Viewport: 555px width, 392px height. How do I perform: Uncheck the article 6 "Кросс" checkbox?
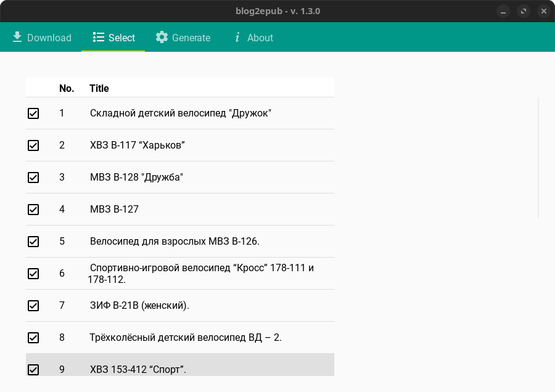point(33,274)
